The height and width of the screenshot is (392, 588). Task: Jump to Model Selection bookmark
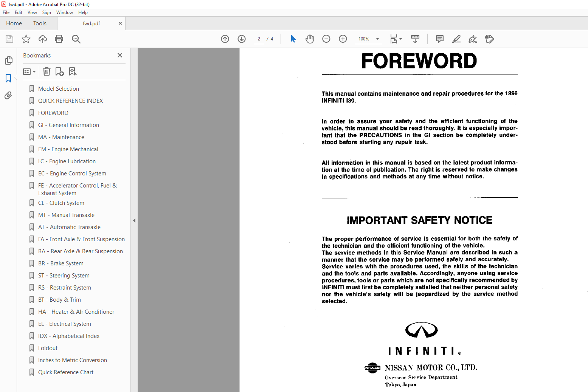tap(59, 89)
